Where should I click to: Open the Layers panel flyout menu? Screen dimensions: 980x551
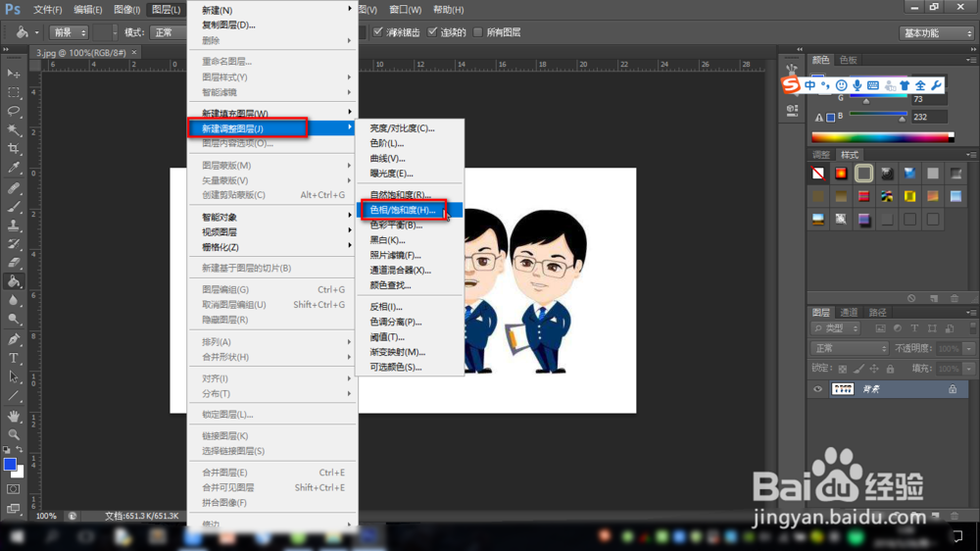(970, 312)
